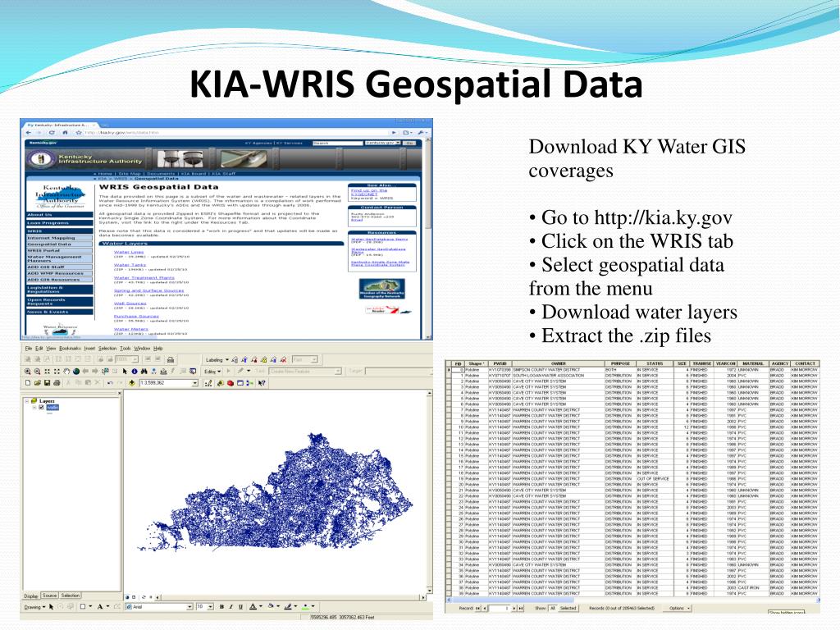Select the Zoom In tool in ArcMap
The height and width of the screenshot is (630, 840).
[x=28, y=372]
